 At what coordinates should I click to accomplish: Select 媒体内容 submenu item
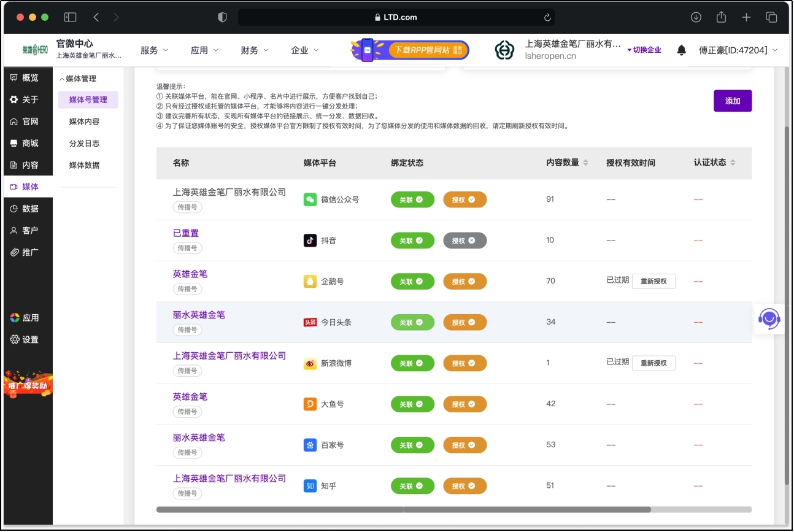pyautogui.click(x=85, y=121)
